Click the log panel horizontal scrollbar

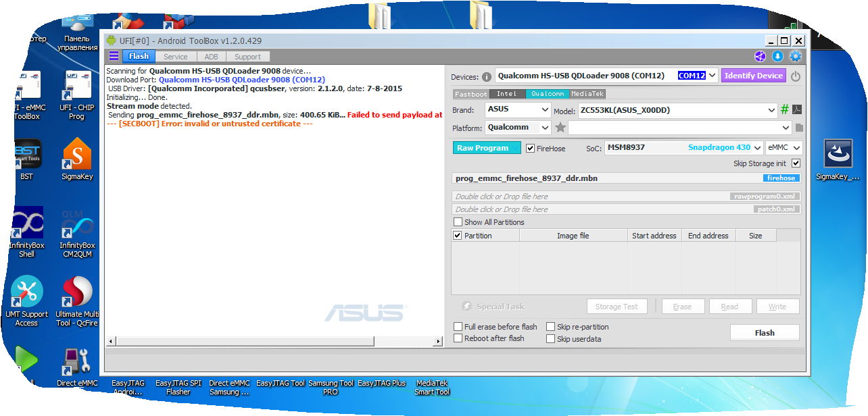(x=274, y=342)
